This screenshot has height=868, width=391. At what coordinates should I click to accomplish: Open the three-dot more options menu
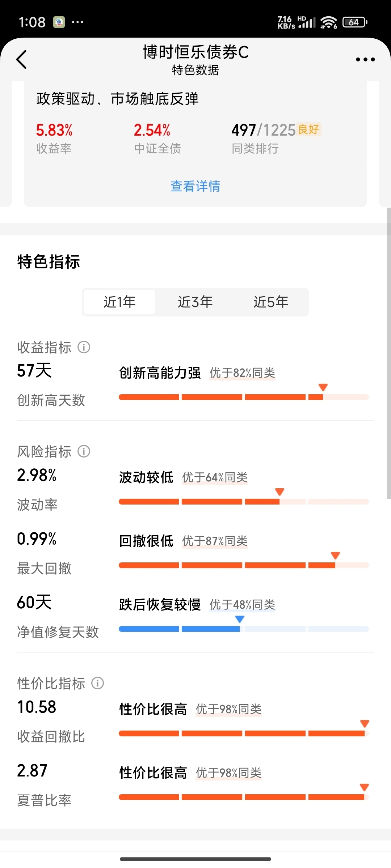click(365, 59)
